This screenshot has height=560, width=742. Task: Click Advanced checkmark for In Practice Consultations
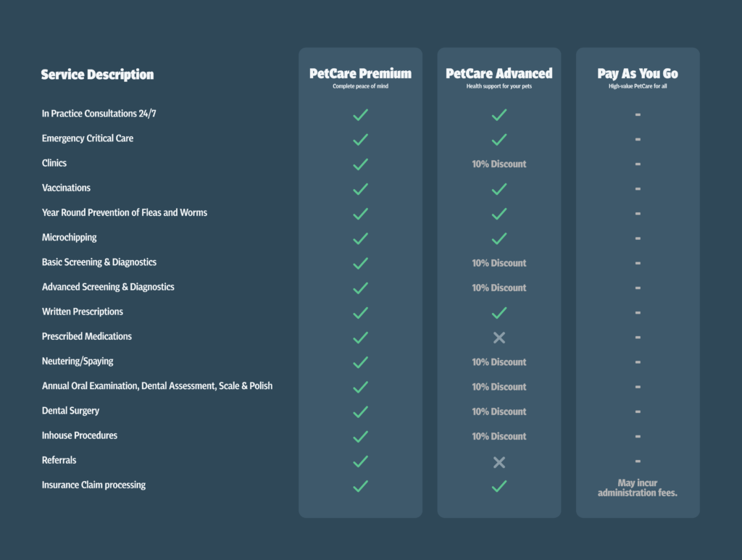pyautogui.click(x=499, y=114)
